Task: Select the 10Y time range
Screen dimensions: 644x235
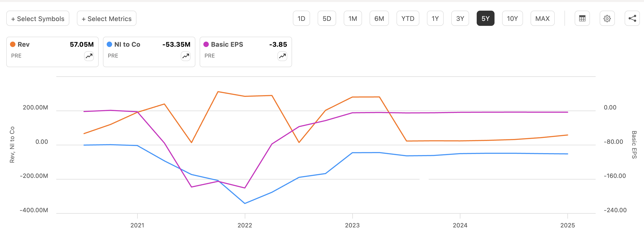Action: tap(512, 18)
